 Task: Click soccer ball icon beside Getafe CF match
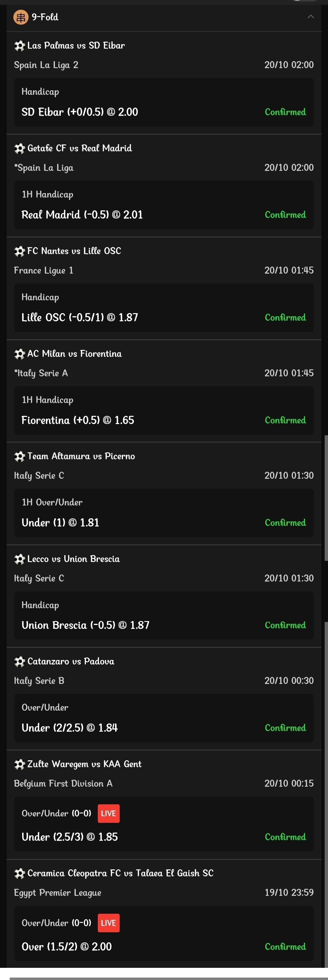coord(19,149)
